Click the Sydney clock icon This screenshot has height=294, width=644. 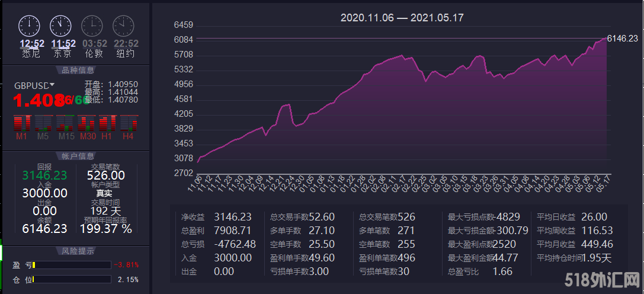tap(29, 26)
